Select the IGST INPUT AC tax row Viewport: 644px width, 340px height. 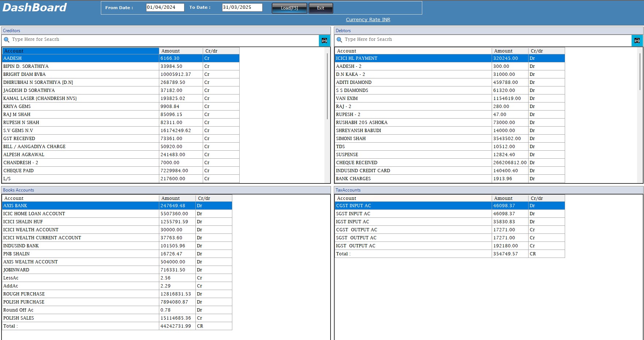413,222
